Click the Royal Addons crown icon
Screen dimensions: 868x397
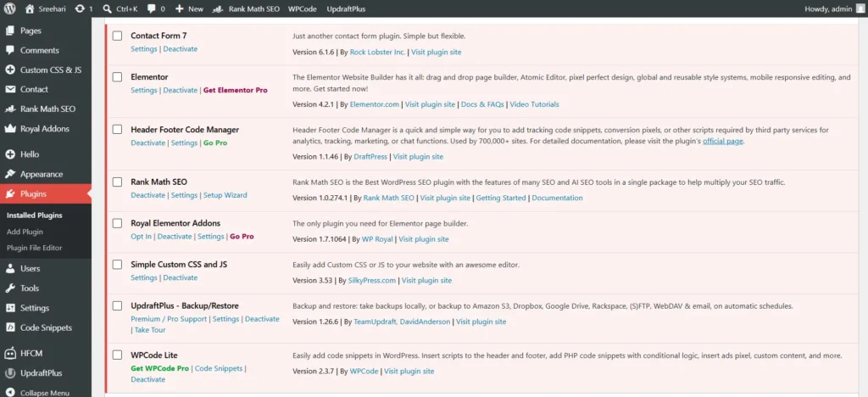(10, 128)
